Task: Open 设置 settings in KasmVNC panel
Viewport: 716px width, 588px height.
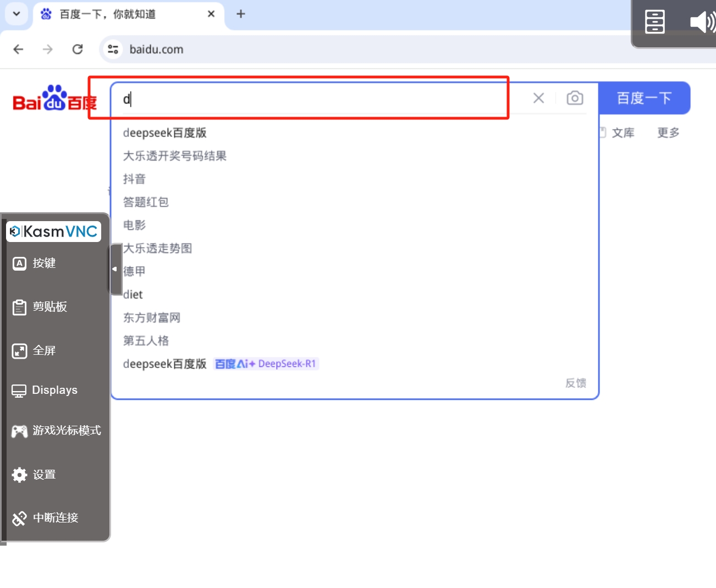Action: [34, 474]
